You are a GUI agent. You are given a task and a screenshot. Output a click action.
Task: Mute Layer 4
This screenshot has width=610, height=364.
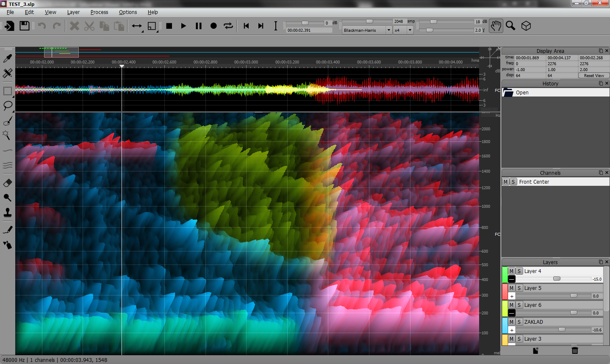point(512,271)
